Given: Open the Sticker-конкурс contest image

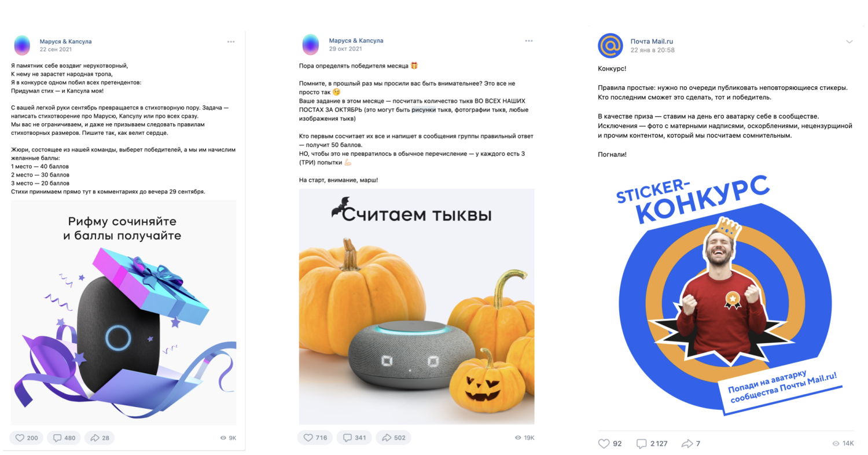Looking at the screenshot, I should 726,295.
